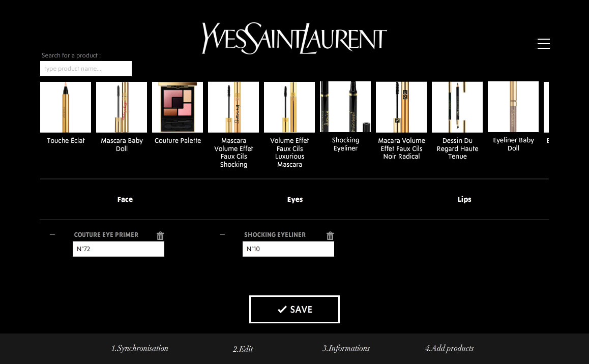Open the hamburger menu icon

543,44
